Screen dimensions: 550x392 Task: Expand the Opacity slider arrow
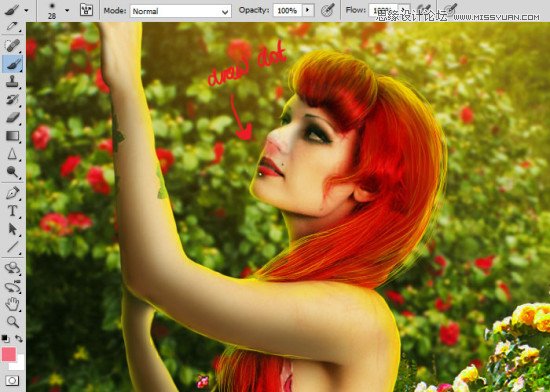308,10
